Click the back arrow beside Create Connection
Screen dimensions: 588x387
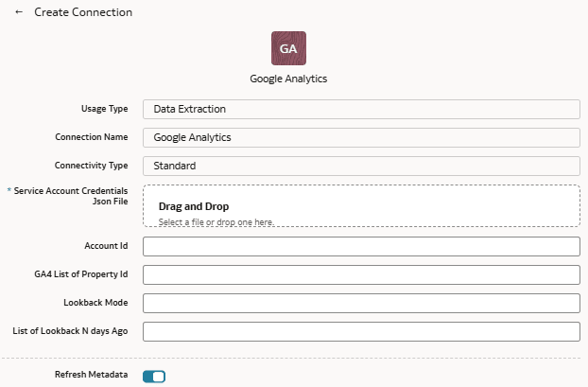tap(19, 12)
